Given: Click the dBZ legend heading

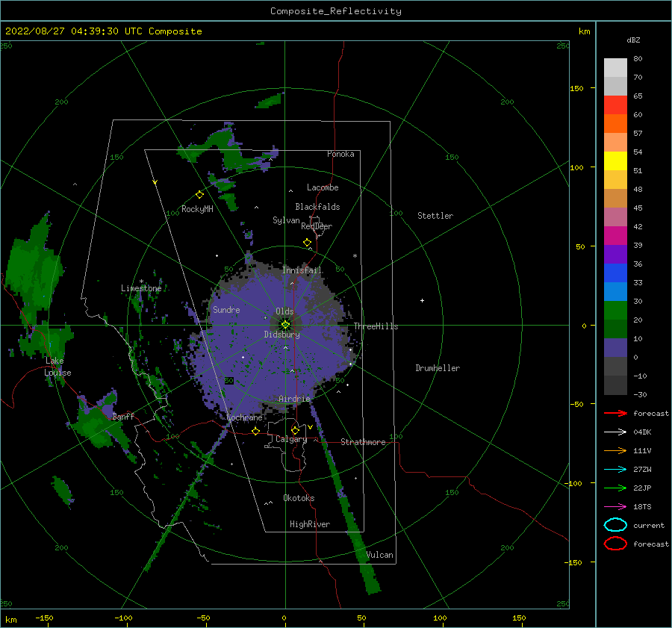Looking at the screenshot, I should 633,40.
